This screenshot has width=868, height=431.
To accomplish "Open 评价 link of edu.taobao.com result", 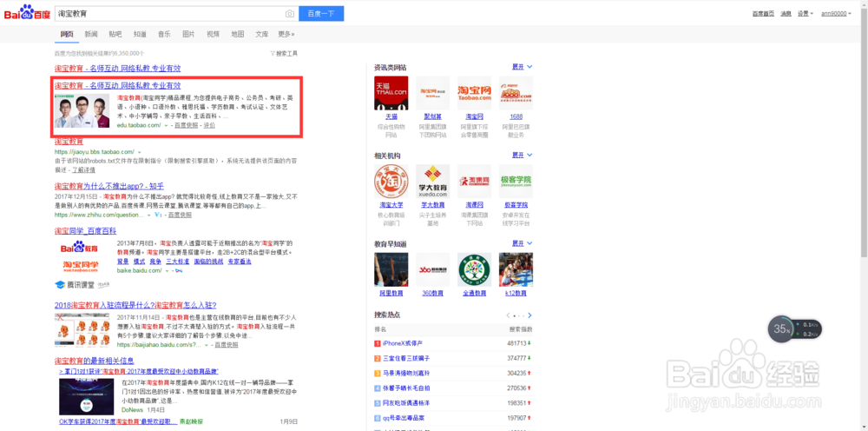I will point(209,126).
